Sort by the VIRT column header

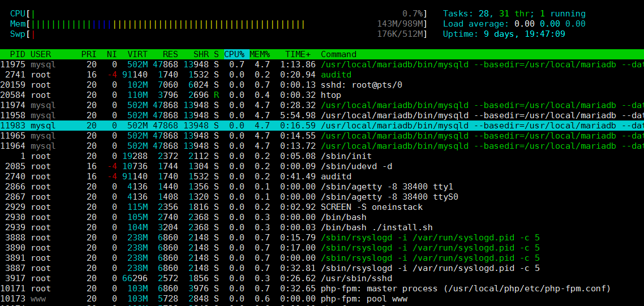138,54
